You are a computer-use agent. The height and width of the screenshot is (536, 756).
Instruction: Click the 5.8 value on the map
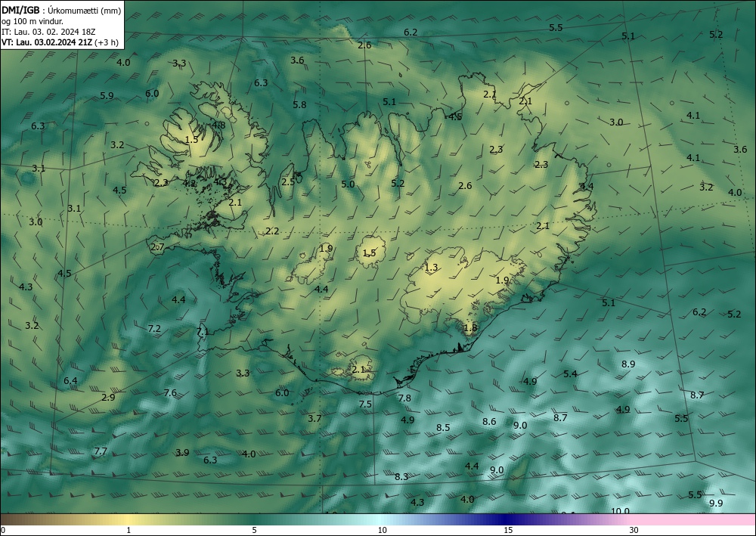(x=299, y=104)
